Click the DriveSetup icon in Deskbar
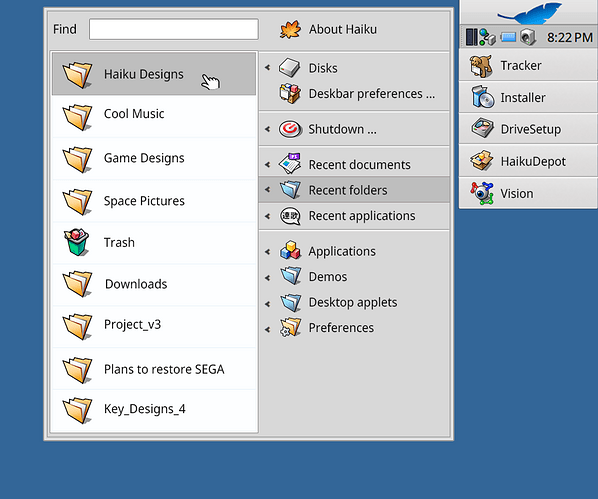Viewport: 598px width, 499px height. 483,128
